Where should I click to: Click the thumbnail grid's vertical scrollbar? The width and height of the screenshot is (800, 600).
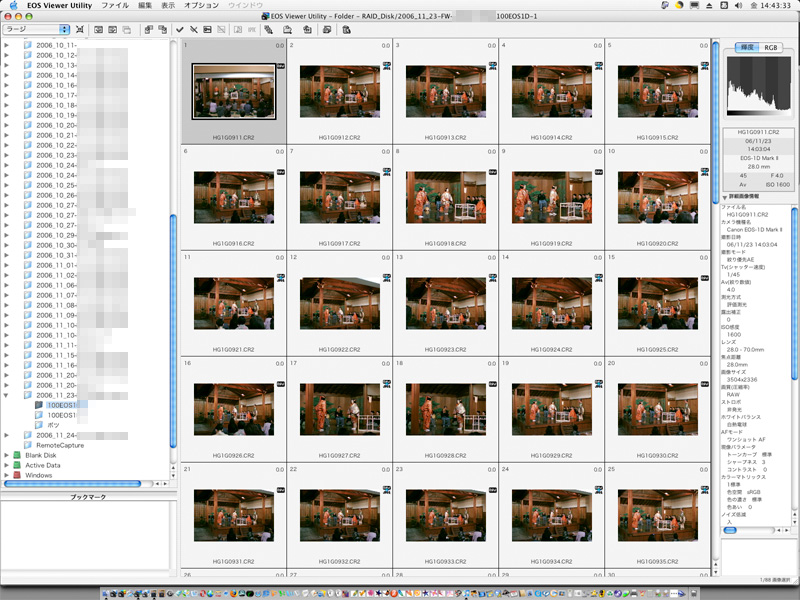[x=716, y=122]
